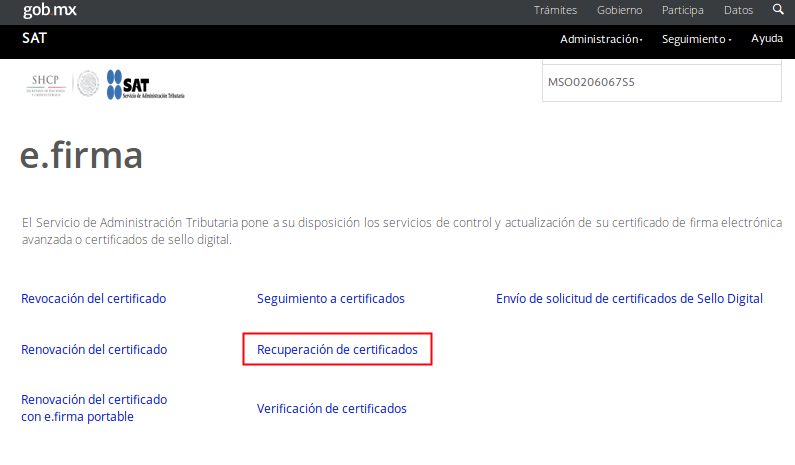Select the Mexican coat of arms emblem
Image resolution: width=795 pixels, height=465 pixels.
click(x=88, y=84)
